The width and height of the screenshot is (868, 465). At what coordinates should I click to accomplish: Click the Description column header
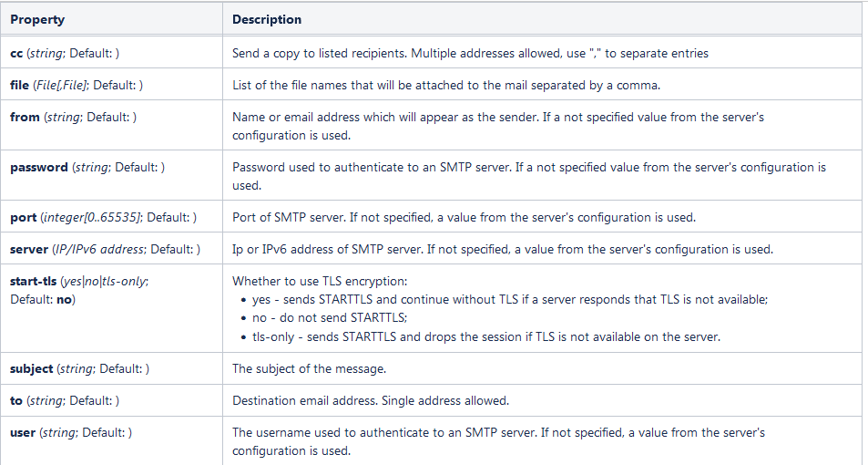pyautogui.click(x=267, y=19)
